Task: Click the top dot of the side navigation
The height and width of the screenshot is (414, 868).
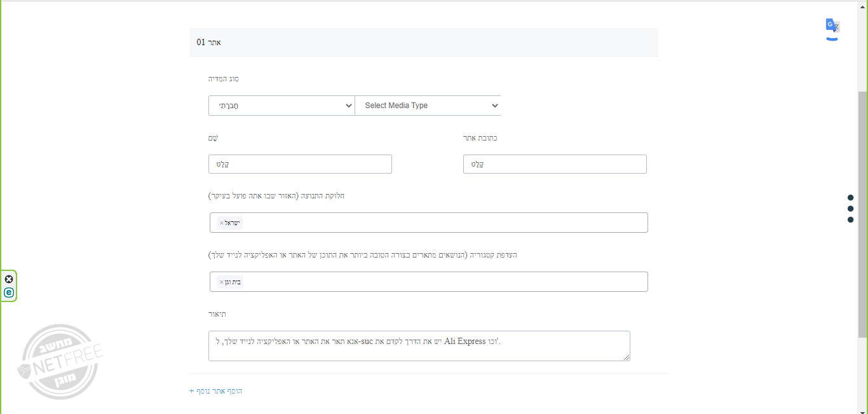Action: (850, 197)
